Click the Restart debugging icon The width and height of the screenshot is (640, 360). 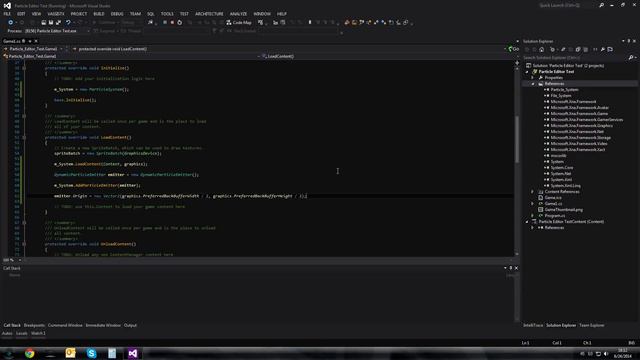pos(180,22)
